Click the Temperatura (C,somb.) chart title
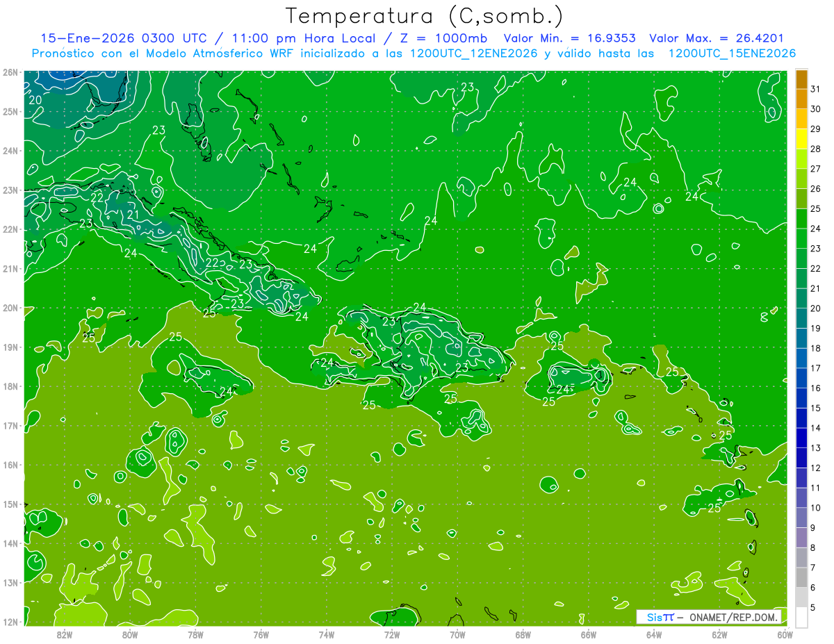 point(425,16)
